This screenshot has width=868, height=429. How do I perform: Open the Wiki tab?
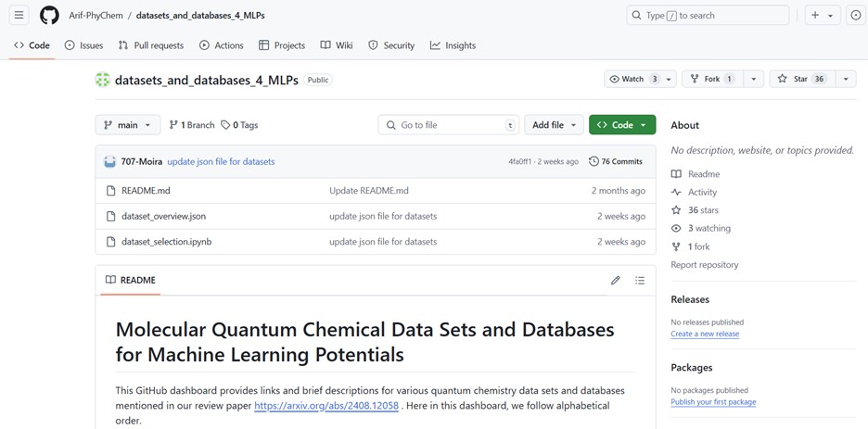coord(337,45)
